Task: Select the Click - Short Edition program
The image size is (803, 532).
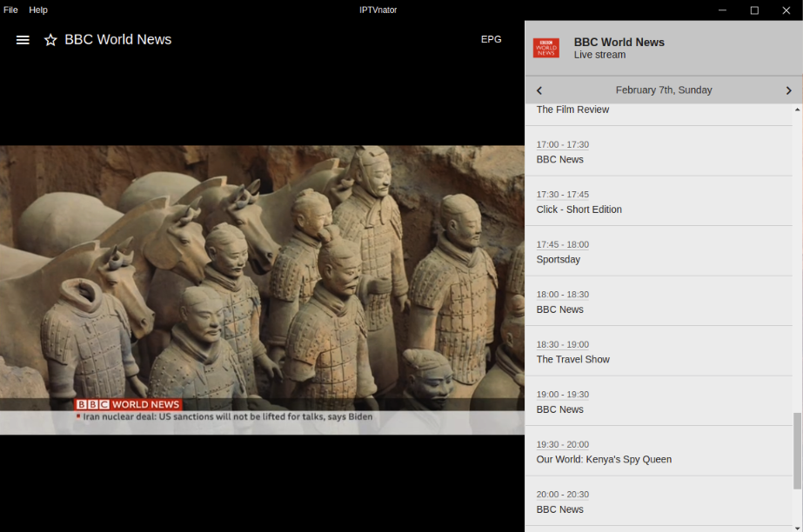Action: click(x=659, y=202)
